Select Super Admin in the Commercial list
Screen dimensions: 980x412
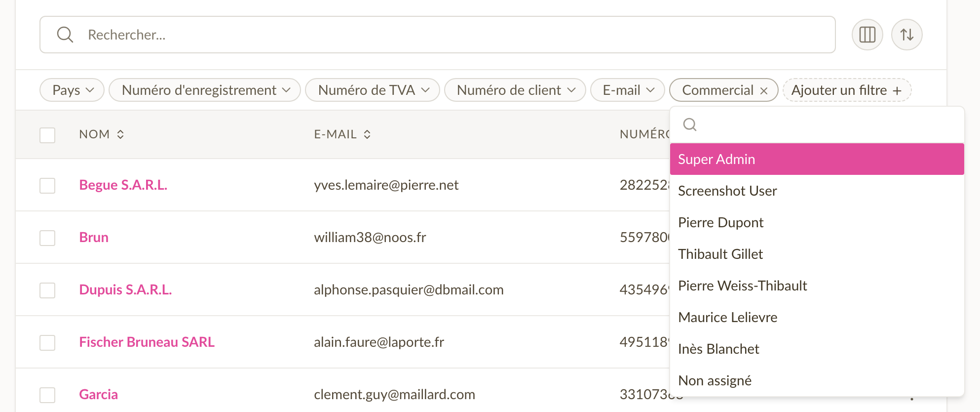click(x=817, y=159)
